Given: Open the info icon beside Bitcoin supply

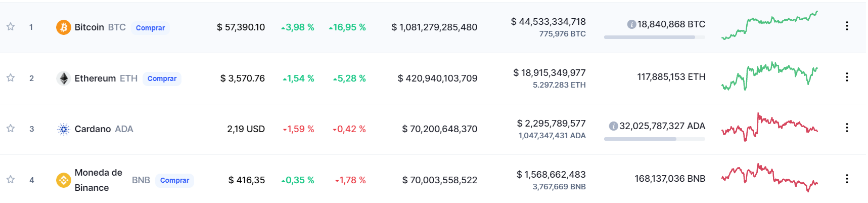Looking at the screenshot, I should 631,24.
